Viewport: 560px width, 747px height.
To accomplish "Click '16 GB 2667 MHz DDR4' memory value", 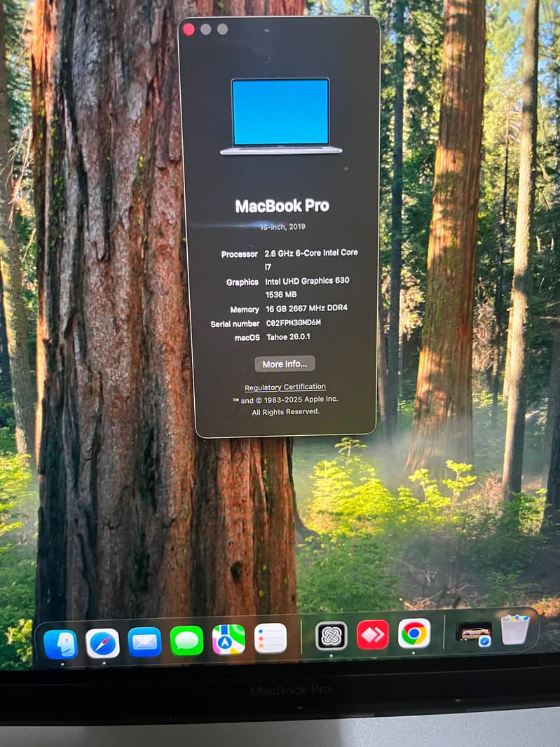I will pos(306,308).
